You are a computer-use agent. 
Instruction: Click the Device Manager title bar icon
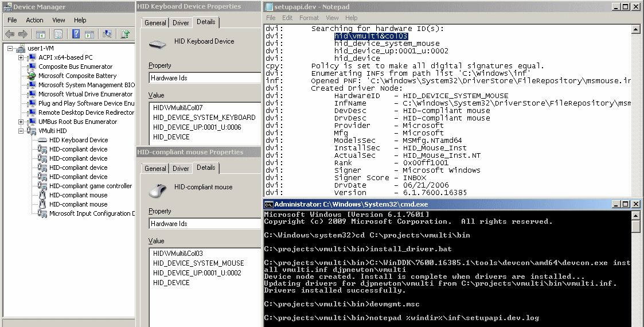click(7, 6)
